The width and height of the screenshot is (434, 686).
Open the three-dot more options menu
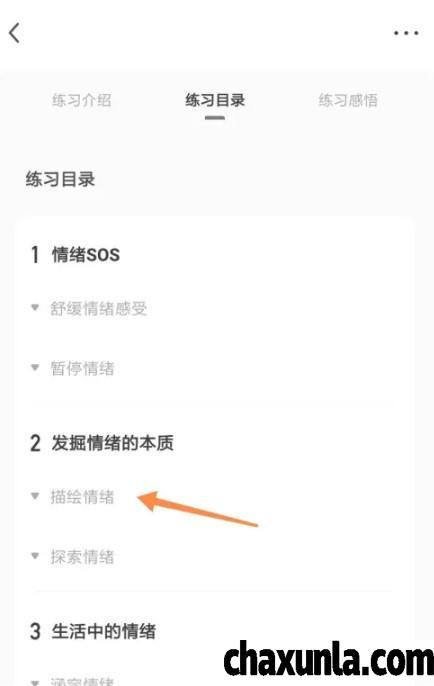point(406,33)
